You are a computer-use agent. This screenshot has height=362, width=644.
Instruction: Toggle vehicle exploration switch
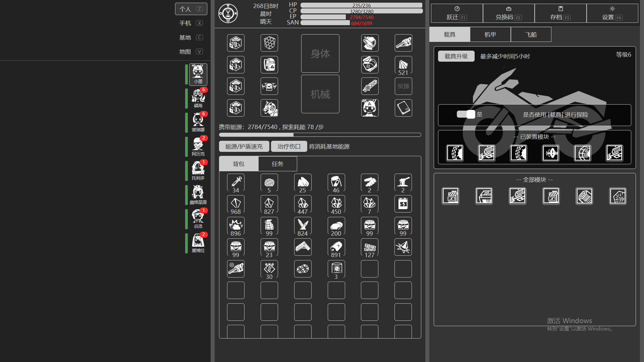click(x=466, y=114)
